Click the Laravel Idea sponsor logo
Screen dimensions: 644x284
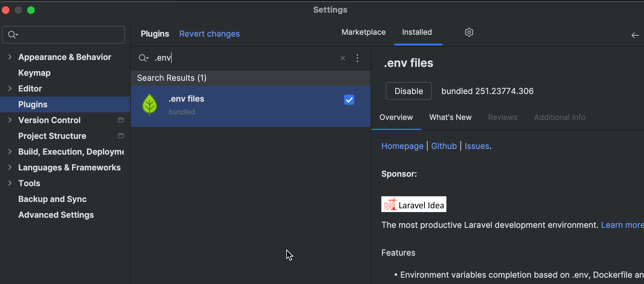tap(414, 204)
